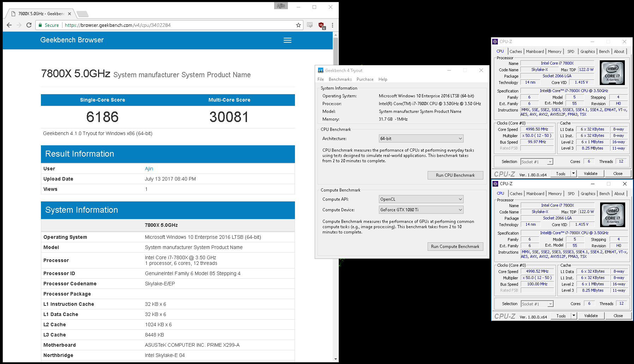Click the upper CPU-Z title bar icon
634x364 pixels.
coord(495,41)
